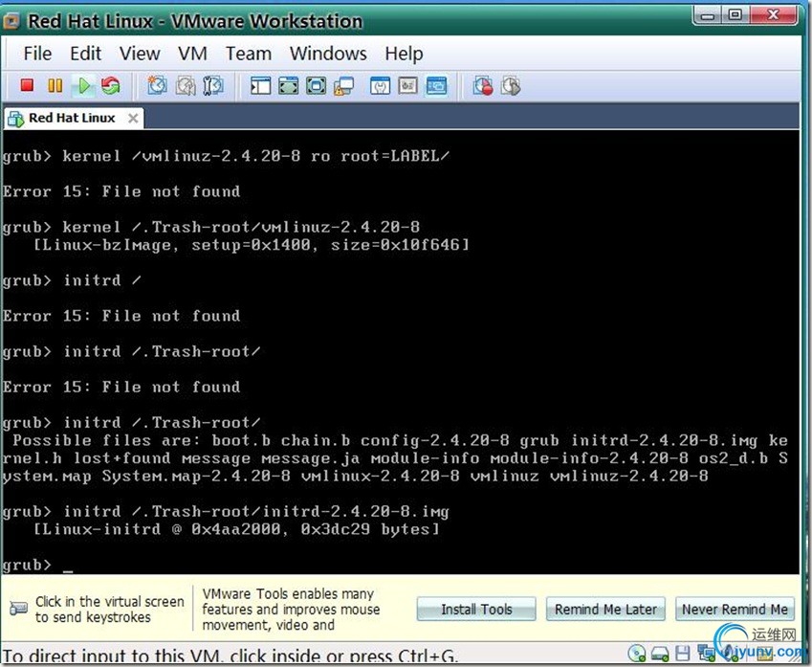
Task: Click the red Power Off button
Action: tap(27, 85)
